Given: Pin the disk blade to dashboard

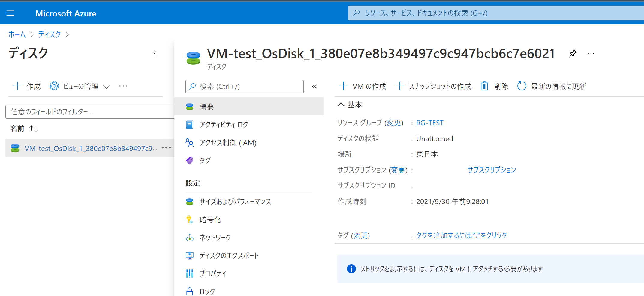Looking at the screenshot, I should coord(573,54).
